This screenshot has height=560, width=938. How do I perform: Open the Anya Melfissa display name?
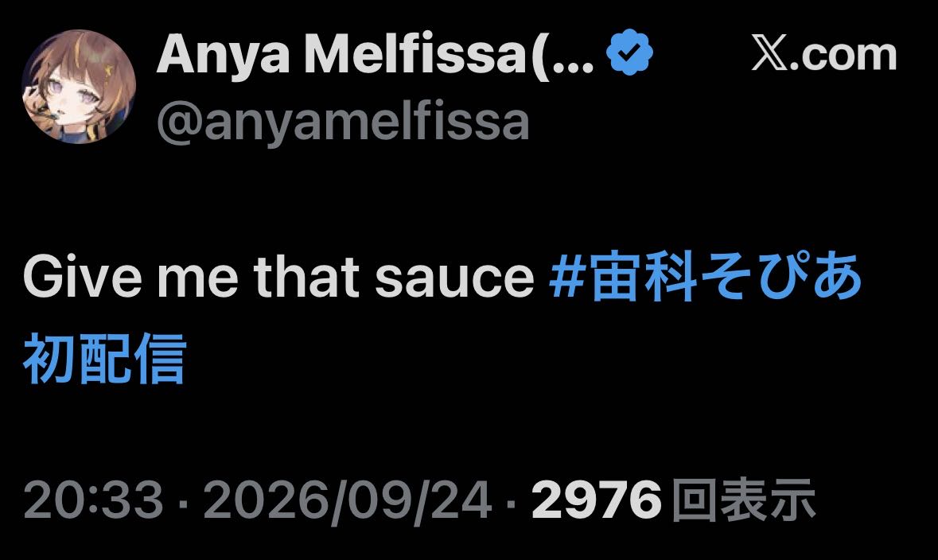tap(375, 55)
